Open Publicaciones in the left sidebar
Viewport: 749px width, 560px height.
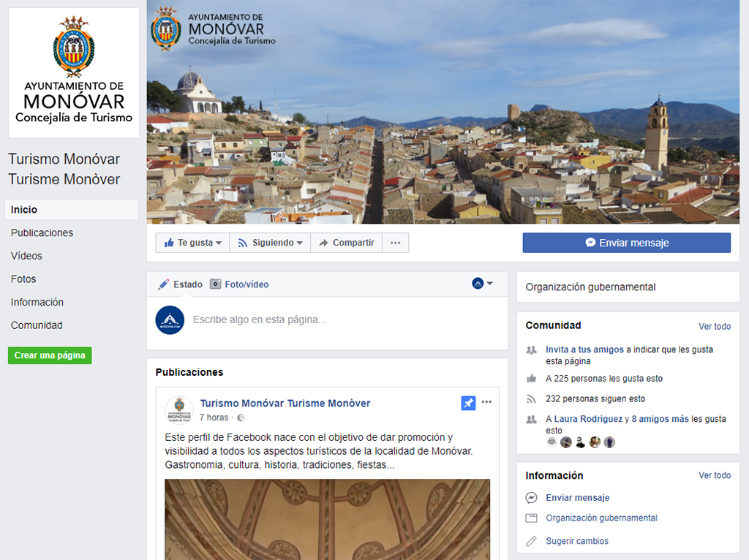(42, 232)
